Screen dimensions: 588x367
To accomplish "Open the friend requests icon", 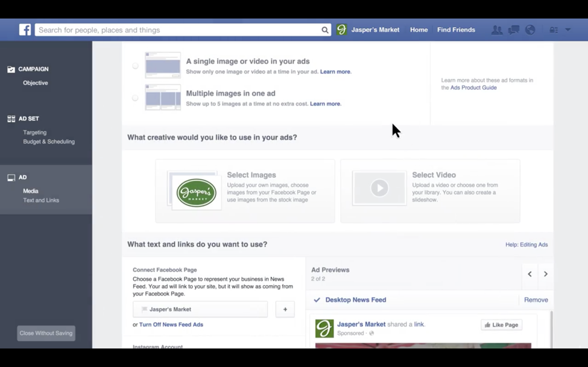I will tap(496, 30).
